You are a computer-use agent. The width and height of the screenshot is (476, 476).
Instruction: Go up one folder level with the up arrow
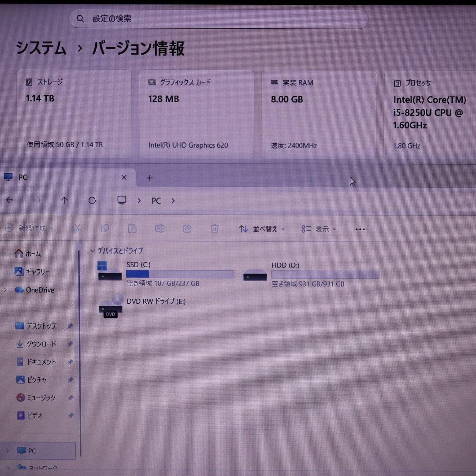click(64, 200)
